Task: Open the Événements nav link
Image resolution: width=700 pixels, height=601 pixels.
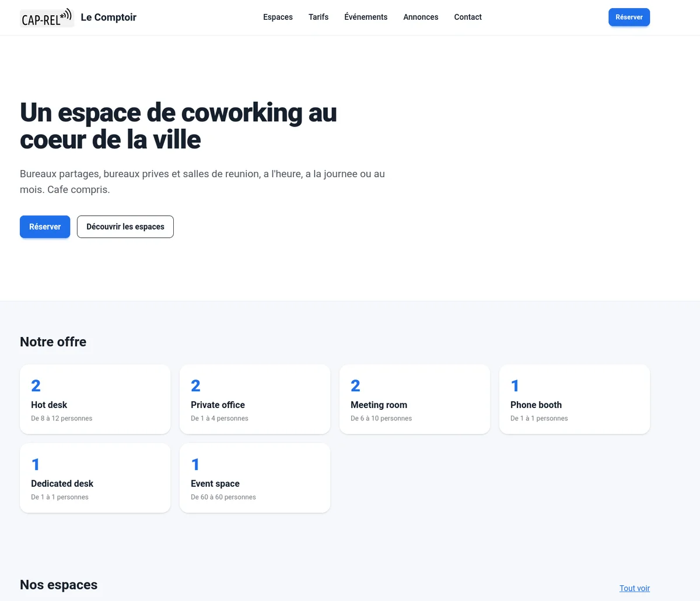Action: (x=366, y=17)
